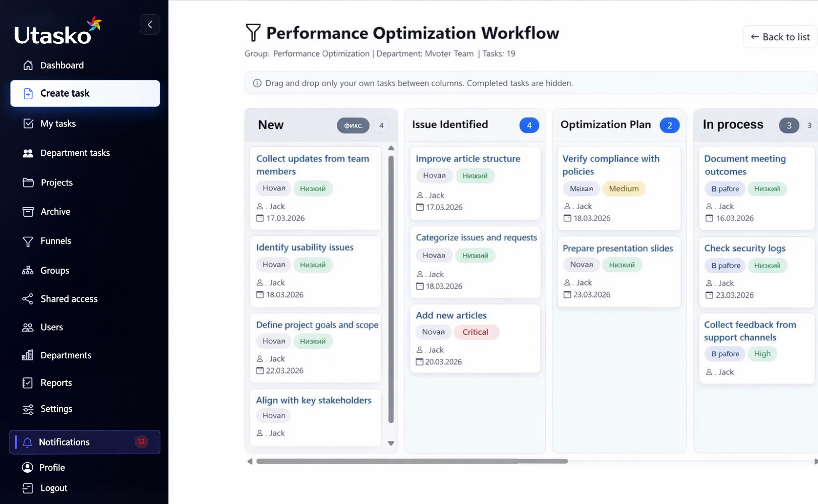The height and width of the screenshot is (504, 818).
Task: Open My tasks menu item
Action: [58, 123]
